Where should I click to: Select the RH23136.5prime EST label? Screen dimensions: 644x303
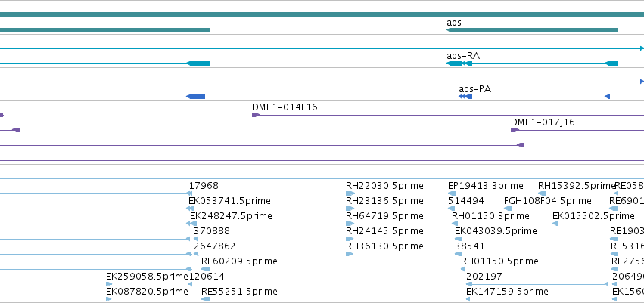(x=384, y=201)
